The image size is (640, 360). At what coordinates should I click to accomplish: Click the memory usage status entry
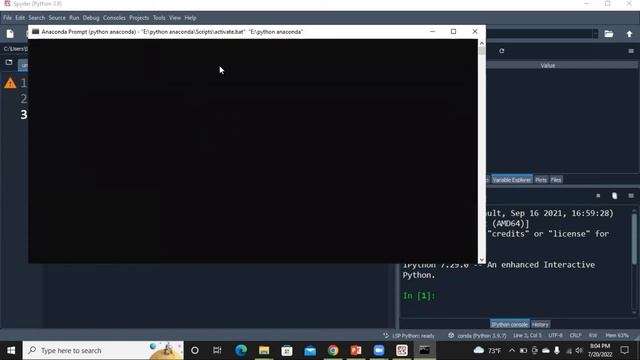pyautogui.click(x=617, y=336)
